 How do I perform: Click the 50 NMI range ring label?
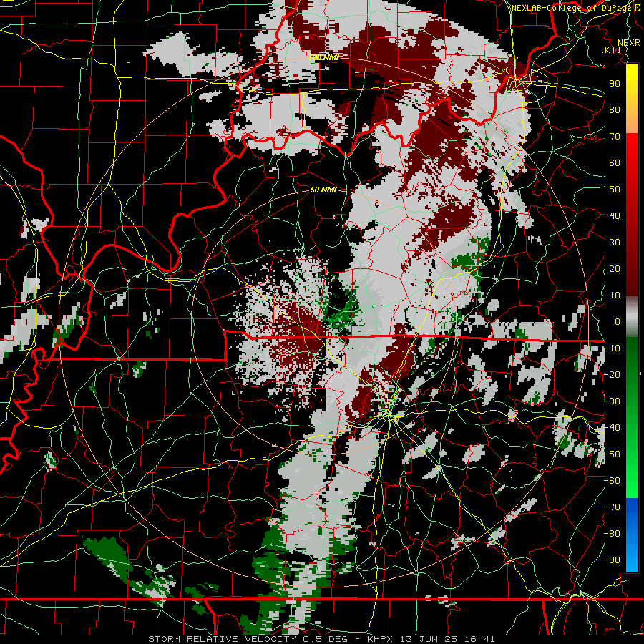[323, 190]
